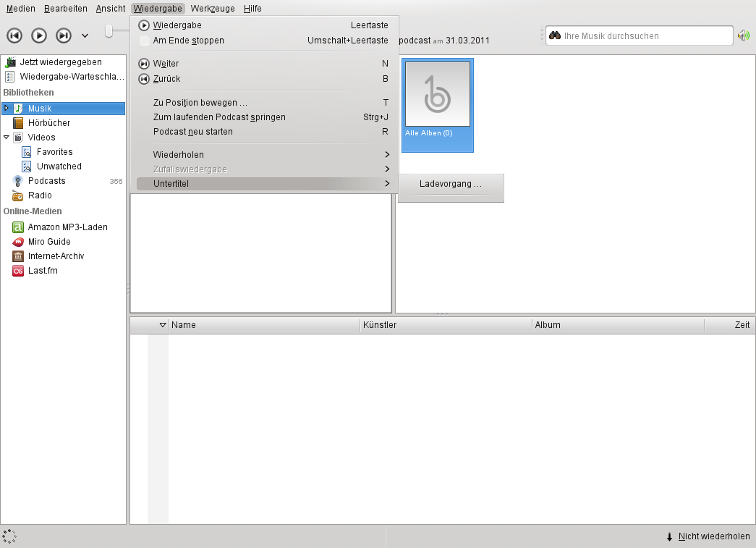The width and height of the screenshot is (756, 548).
Task: Click the seek slider handle
Action: click(109, 31)
